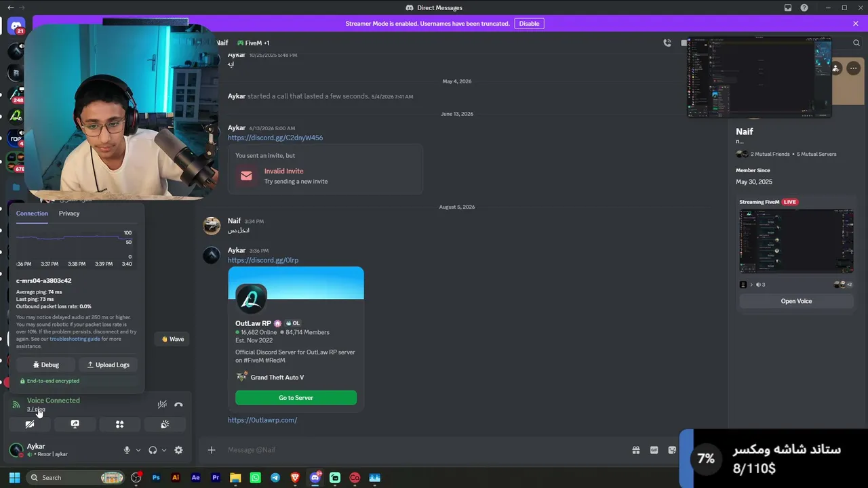The width and height of the screenshot is (868, 488).
Task: Open the soundboard
Action: point(165,424)
